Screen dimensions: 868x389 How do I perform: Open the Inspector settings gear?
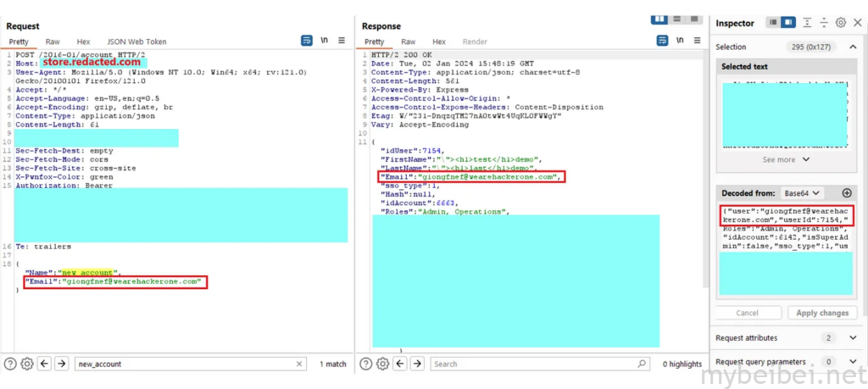point(840,23)
